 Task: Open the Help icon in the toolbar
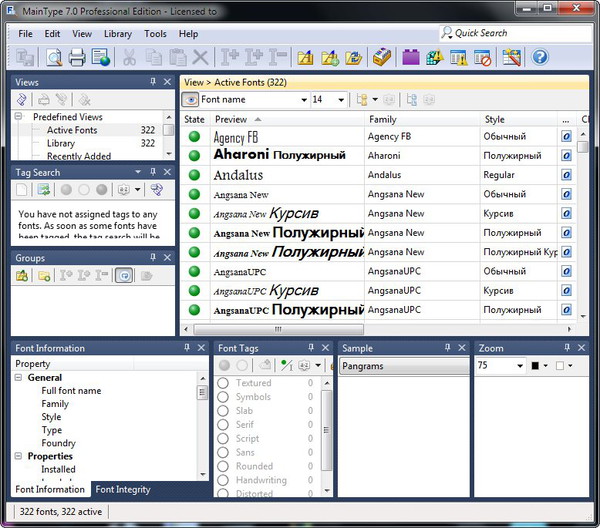click(540, 58)
